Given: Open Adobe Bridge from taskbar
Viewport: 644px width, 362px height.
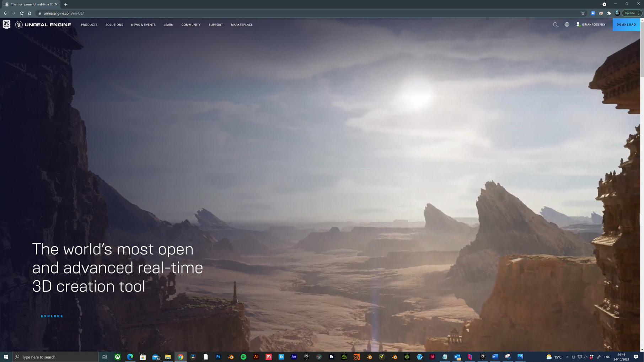Looking at the screenshot, I should (332, 357).
